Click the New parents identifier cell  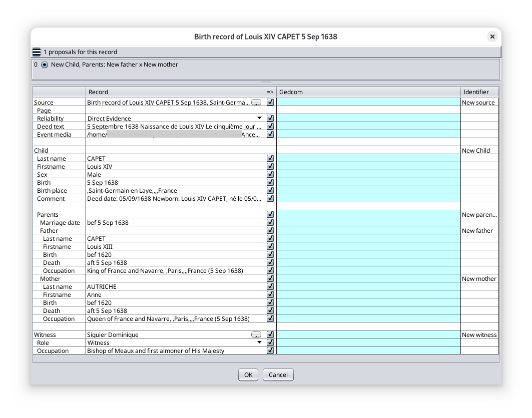(480, 215)
